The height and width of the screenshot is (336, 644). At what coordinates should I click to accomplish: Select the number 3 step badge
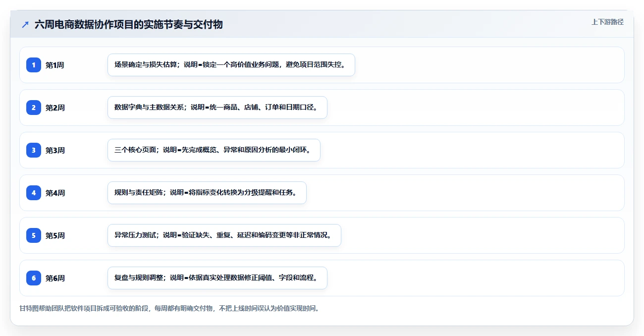[x=34, y=150]
